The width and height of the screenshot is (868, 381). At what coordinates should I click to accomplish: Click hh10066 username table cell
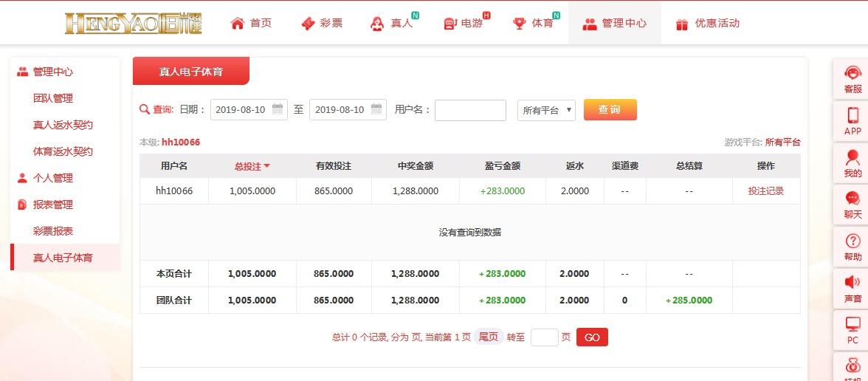[174, 191]
